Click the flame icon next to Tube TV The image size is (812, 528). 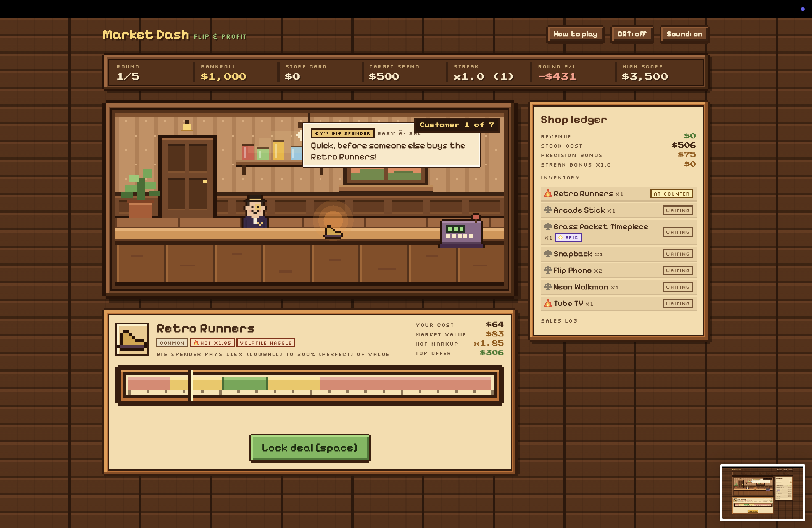pyautogui.click(x=548, y=303)
